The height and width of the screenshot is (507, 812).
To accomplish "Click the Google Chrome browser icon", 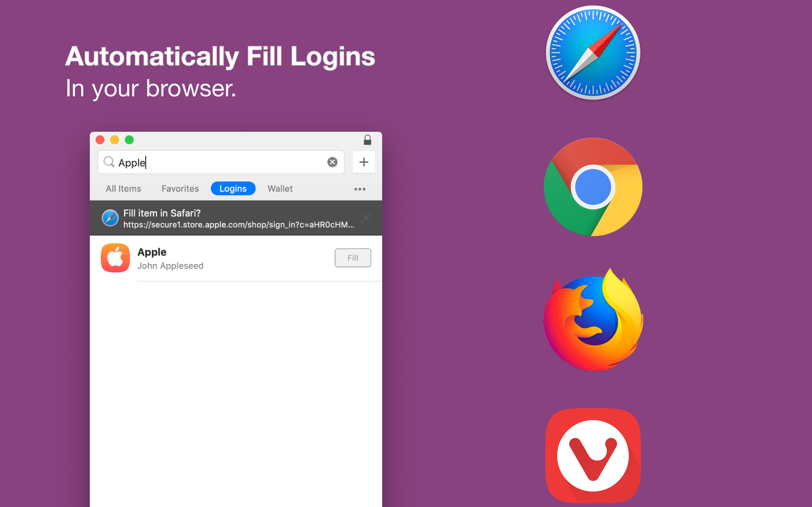I will 593,187.
